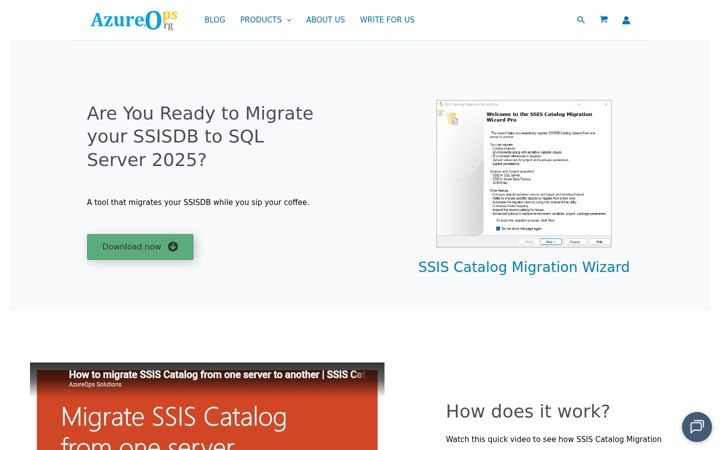
Task: Click the Download now button
Action: (x=140, y=247)
